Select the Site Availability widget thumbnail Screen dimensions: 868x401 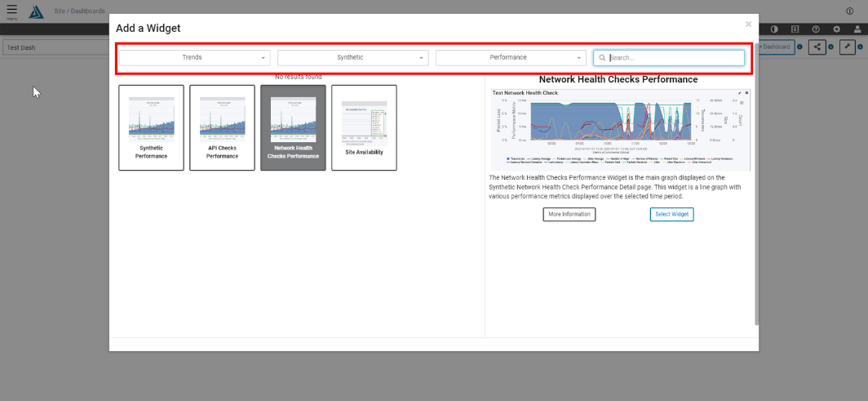point(364,127)
